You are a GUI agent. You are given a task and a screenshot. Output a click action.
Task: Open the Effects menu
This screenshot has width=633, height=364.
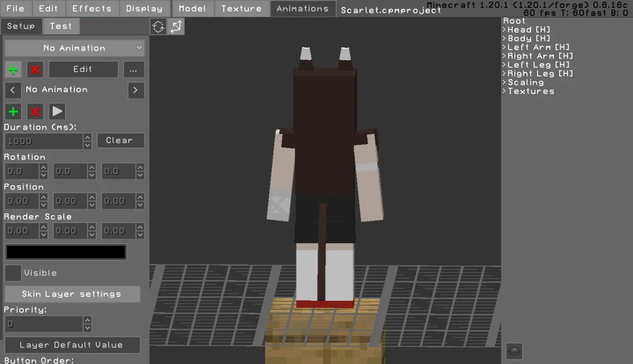(x=92, y=8)
